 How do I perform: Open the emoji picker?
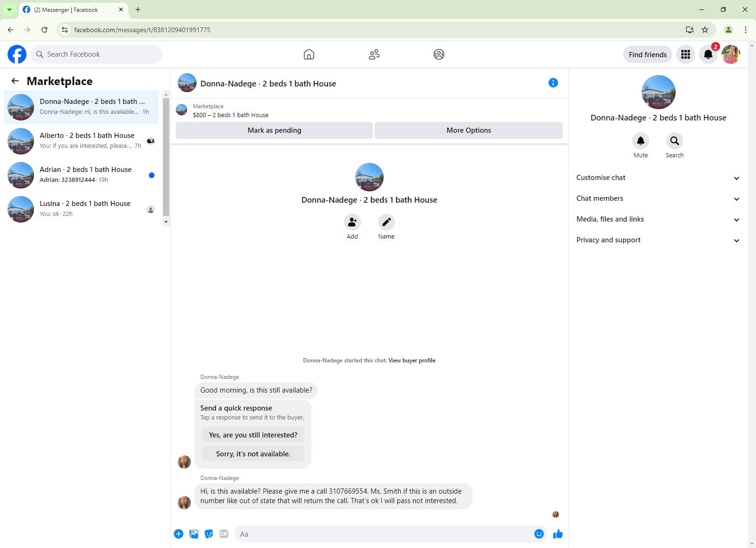click(539, 534)
